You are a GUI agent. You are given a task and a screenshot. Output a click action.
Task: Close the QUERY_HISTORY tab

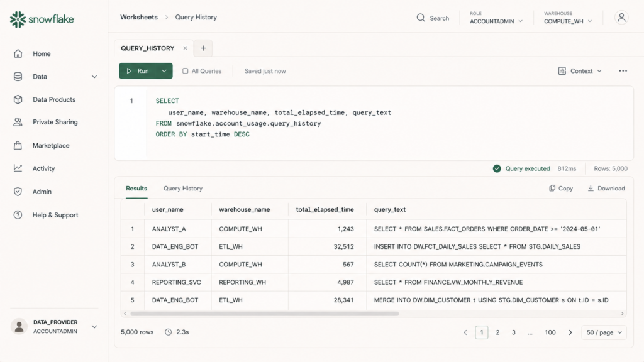186,48
